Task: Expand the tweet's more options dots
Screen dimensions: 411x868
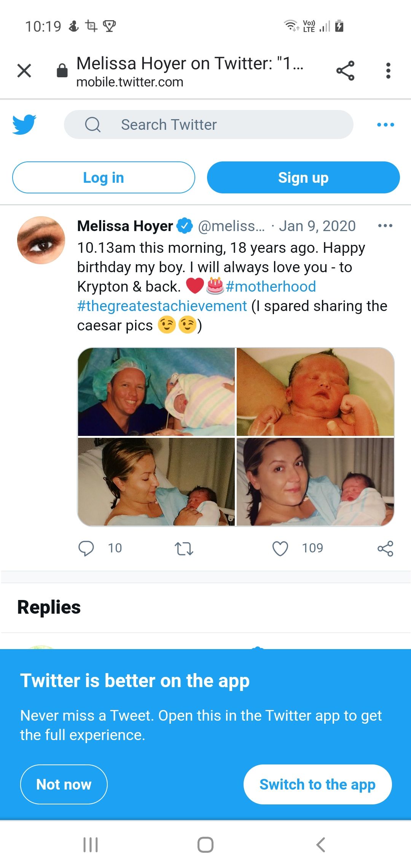Action: tap(385, 226)
